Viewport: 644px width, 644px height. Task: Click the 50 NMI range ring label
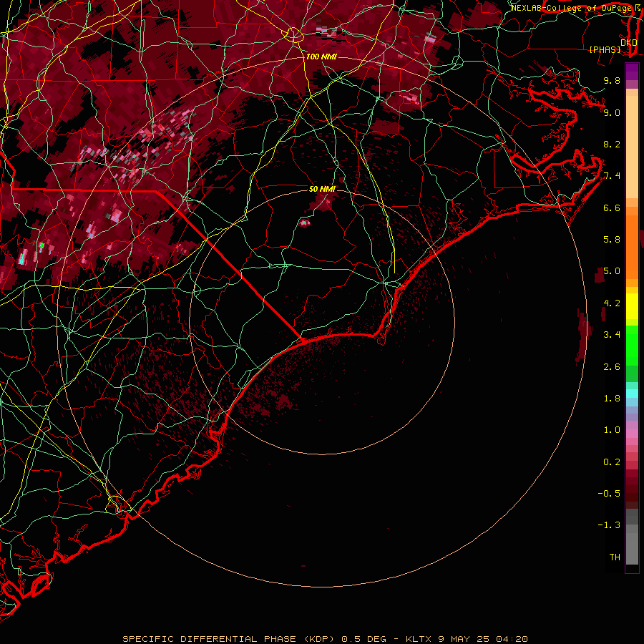tap(323, 189)
